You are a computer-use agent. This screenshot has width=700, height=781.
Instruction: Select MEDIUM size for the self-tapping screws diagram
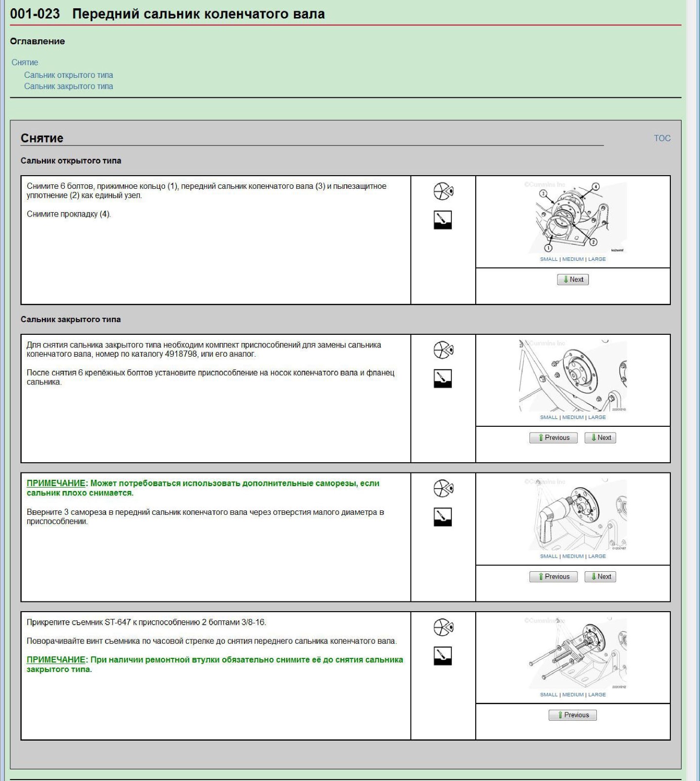573,556
